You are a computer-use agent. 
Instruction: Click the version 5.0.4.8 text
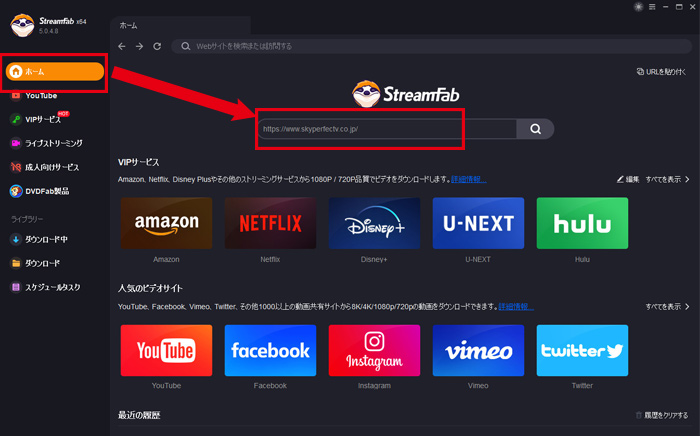click(x=48, y=31)
